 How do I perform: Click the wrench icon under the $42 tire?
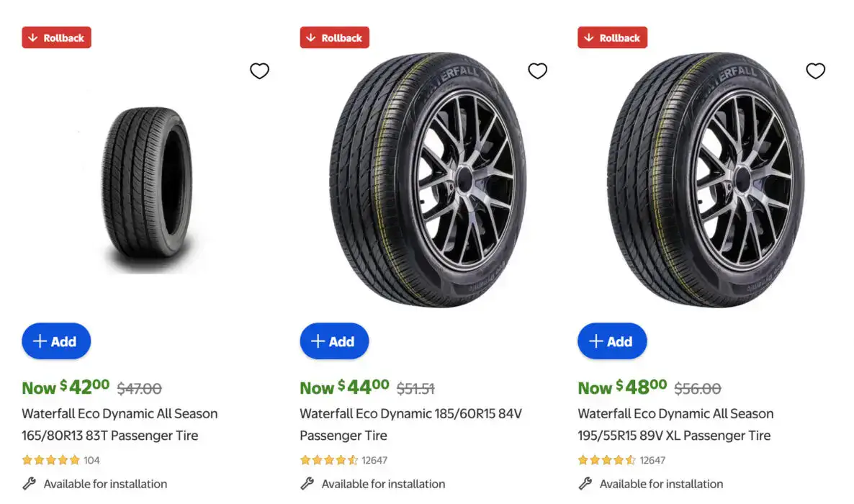30,483
